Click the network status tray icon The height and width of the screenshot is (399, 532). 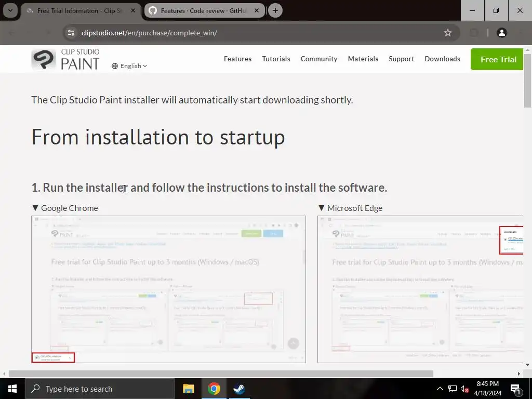(x=453, y=389)
